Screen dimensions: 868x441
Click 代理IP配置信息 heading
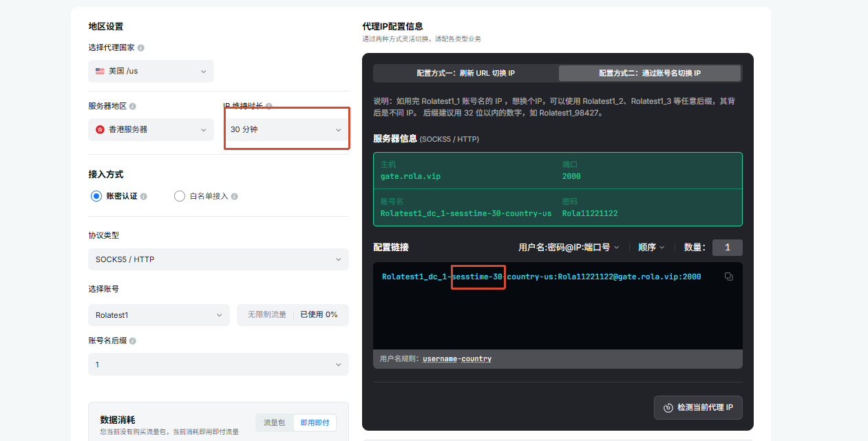coord(393,27)
